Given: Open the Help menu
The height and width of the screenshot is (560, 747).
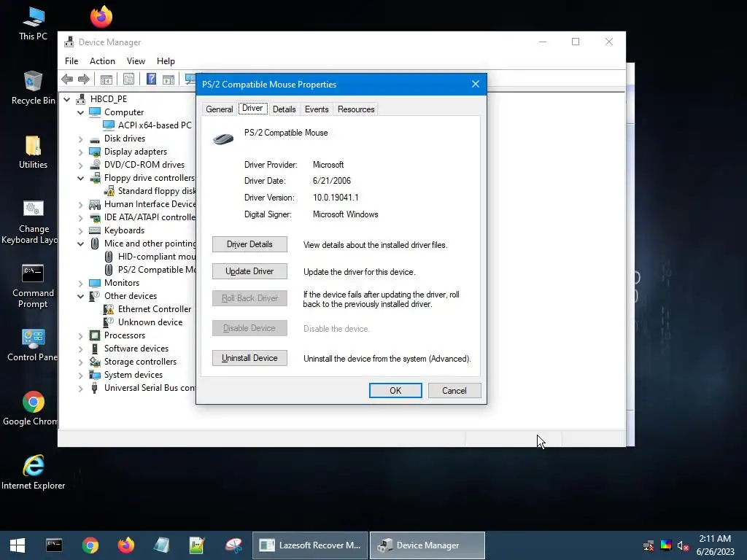Looking at the screenshot, I should pyautogui.click(x=166, y=61).
